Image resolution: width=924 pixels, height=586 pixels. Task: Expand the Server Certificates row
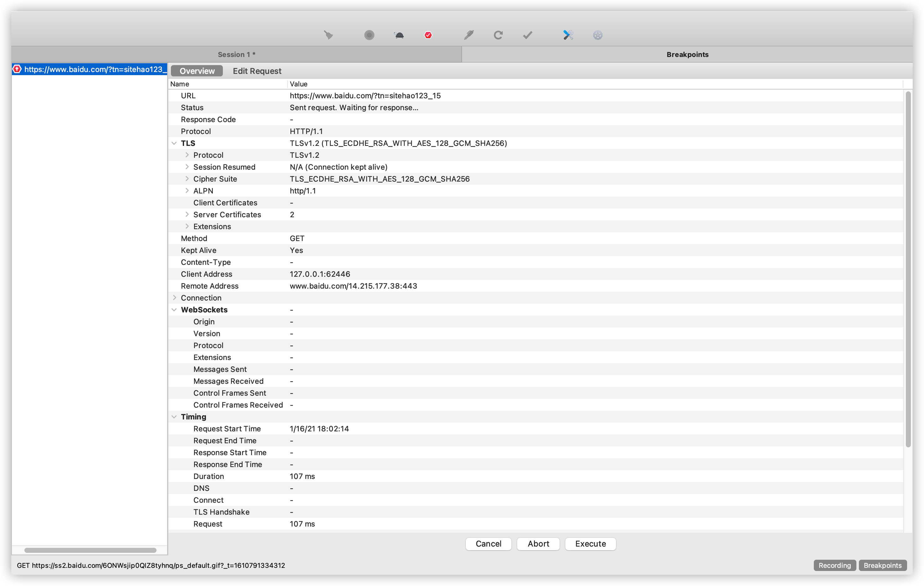point(187,214)
